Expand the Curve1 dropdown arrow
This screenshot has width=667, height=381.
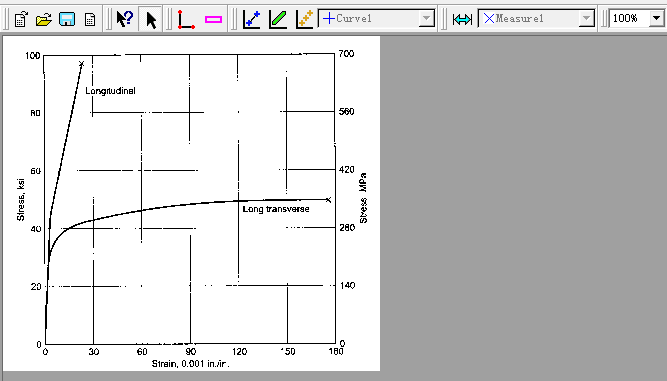426,19
